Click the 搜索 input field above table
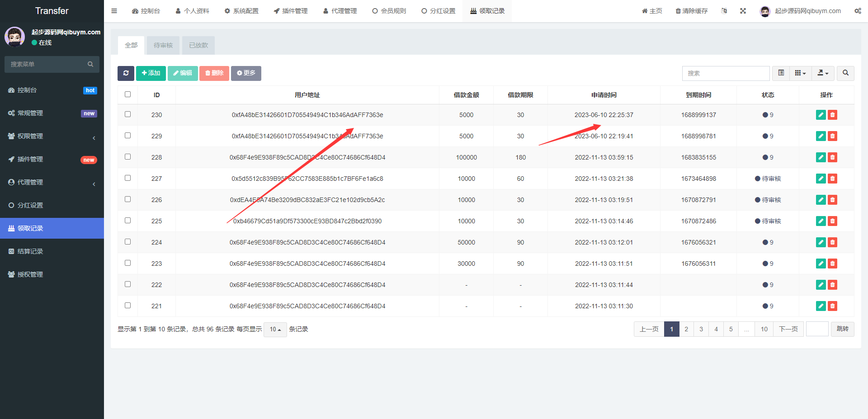The image size is (868, 419). point(726,73)
